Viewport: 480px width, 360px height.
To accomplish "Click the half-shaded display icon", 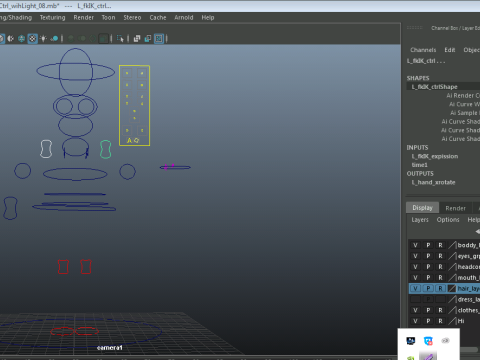I will pos(10,39).
